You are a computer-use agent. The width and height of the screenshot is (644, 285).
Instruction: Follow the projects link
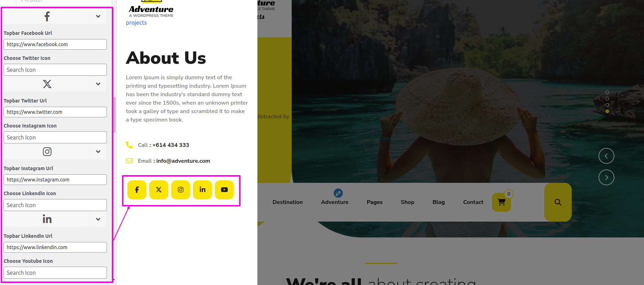136,23
